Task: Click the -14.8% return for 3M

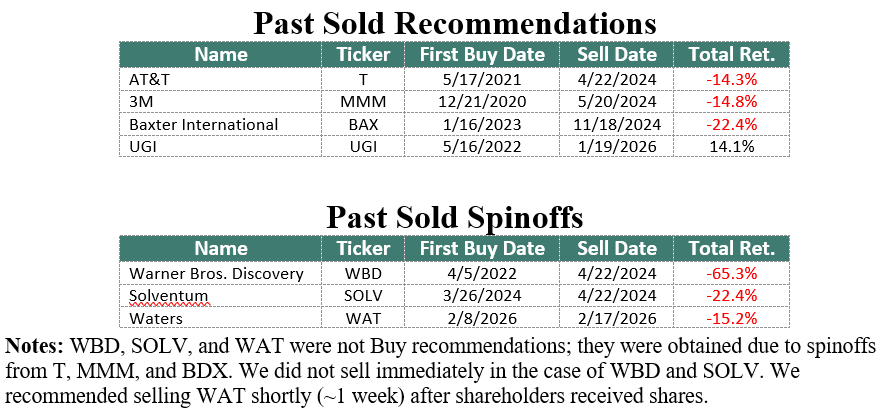Action: click(x=733, y=101)
